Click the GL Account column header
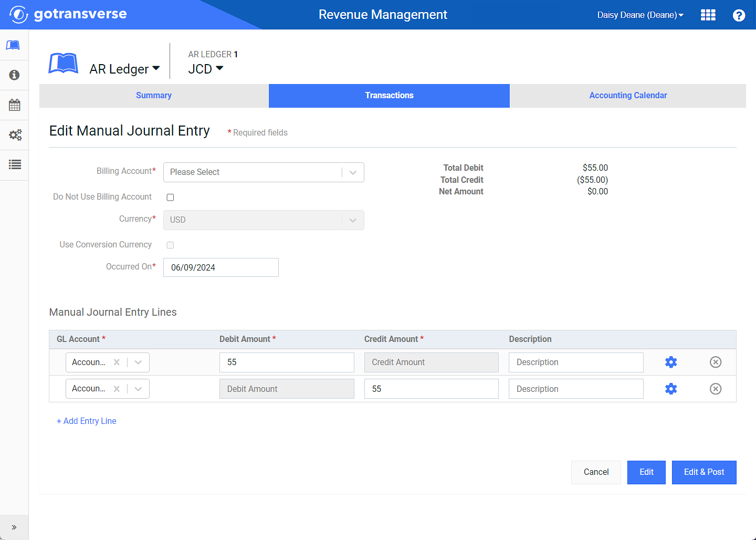Screen dimensions: 756x540 [81, 339]
